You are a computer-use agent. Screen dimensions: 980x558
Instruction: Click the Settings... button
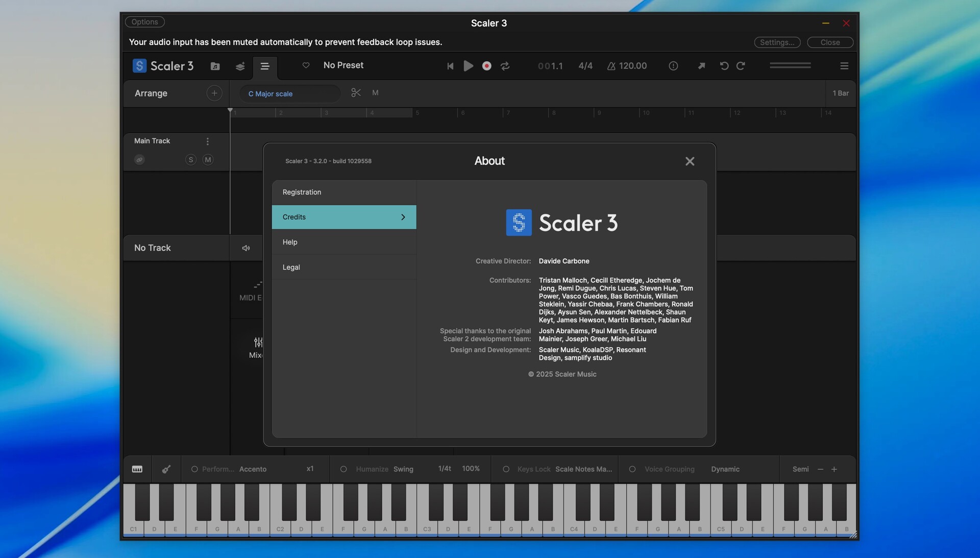(x=776, y=42)
